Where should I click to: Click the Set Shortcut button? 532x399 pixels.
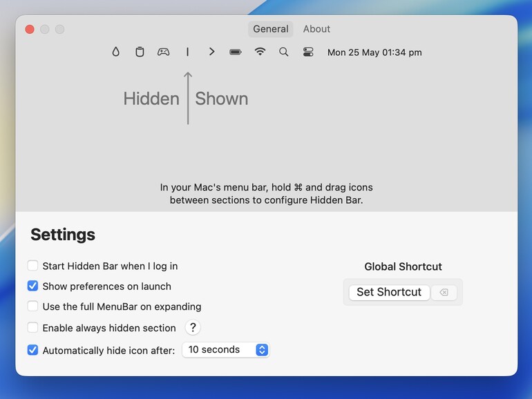(389, 292)
